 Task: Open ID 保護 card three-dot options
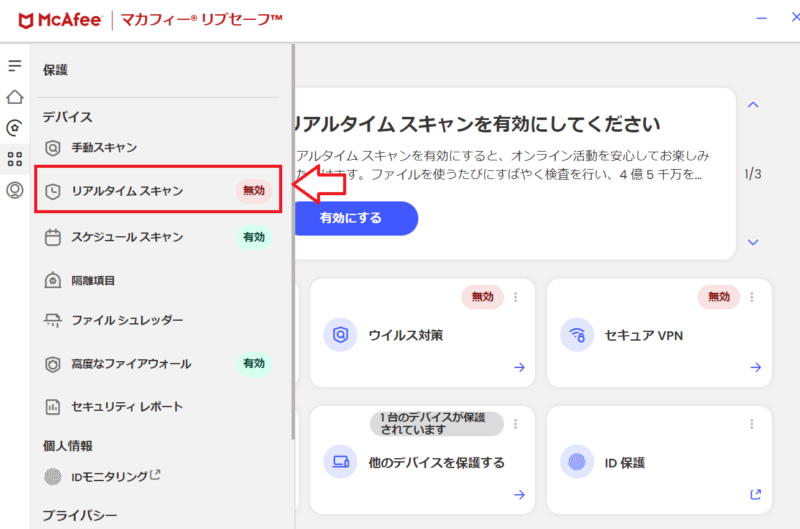pos(752,424)
